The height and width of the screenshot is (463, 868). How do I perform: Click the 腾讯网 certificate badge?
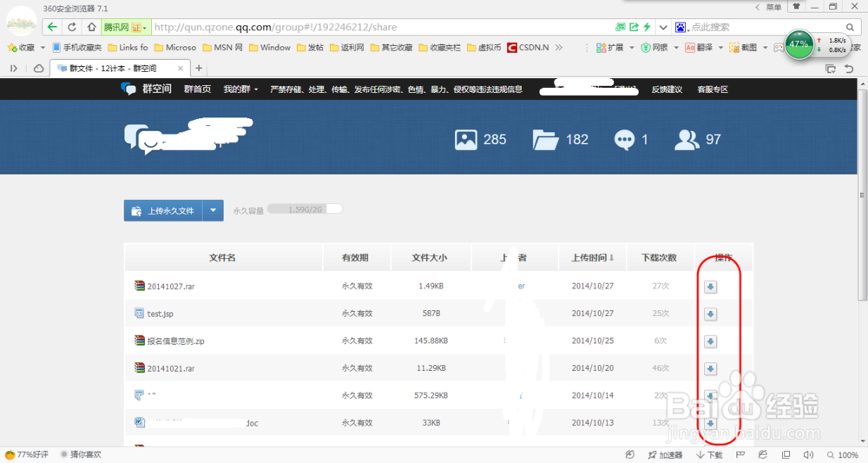coord(125,27)
